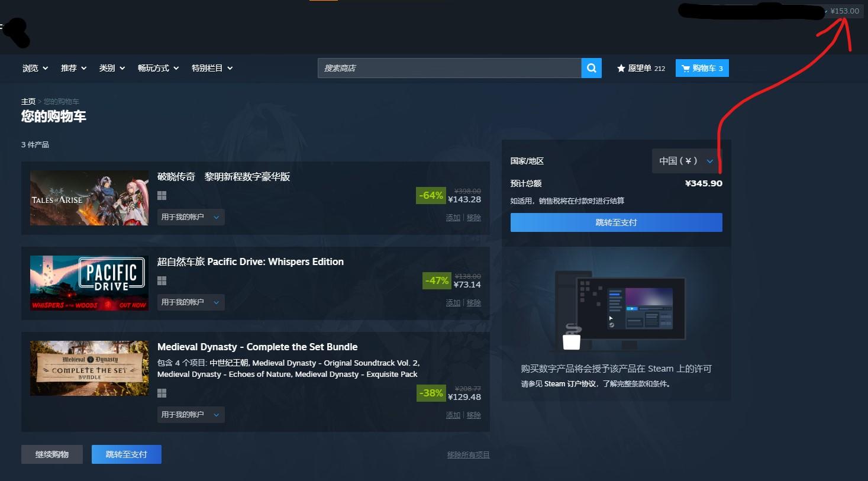Click 添加 for Pacific Drive: Whispers Edition
This screenshot has height=481, width=868.
point(453,303)
